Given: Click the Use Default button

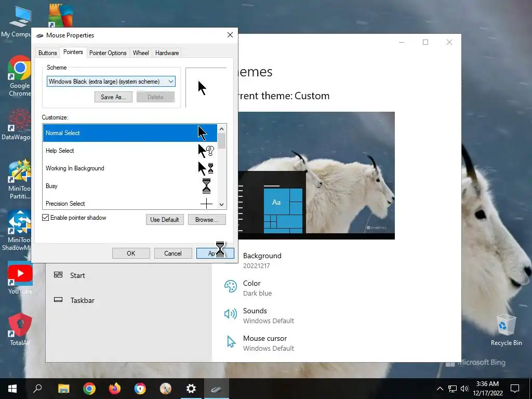Looking at the screenshot, I should (x=165, y=220).
